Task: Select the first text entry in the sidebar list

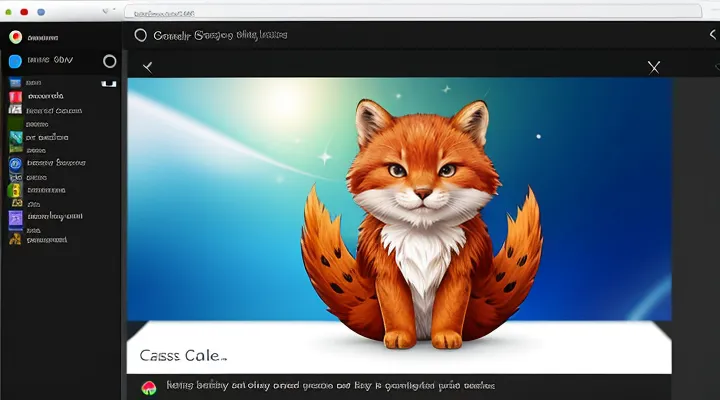Action: (x=34, y=84)
